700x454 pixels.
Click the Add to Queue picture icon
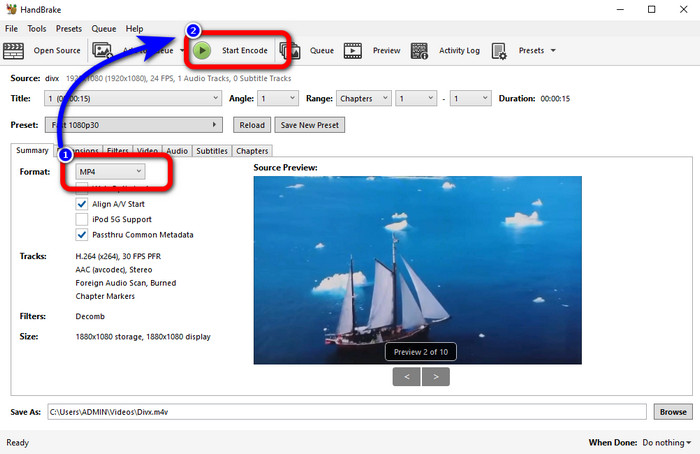tap(102, 50)
